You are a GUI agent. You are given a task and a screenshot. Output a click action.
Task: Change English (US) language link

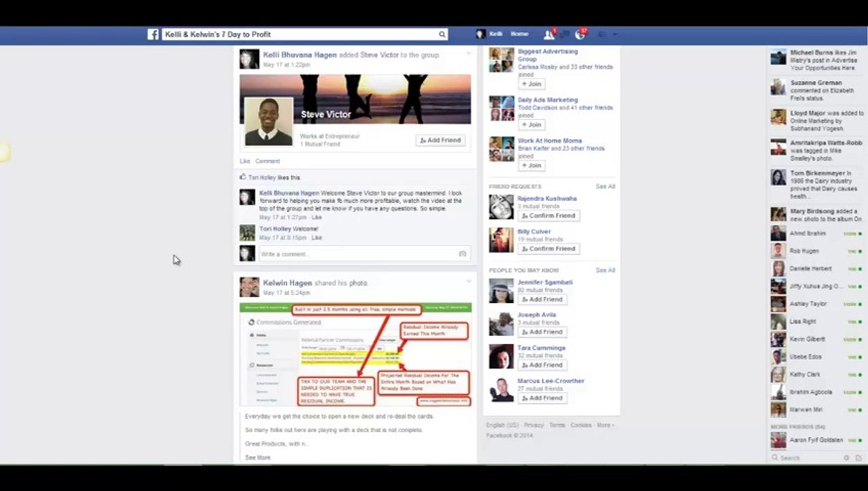click(502, 425)
